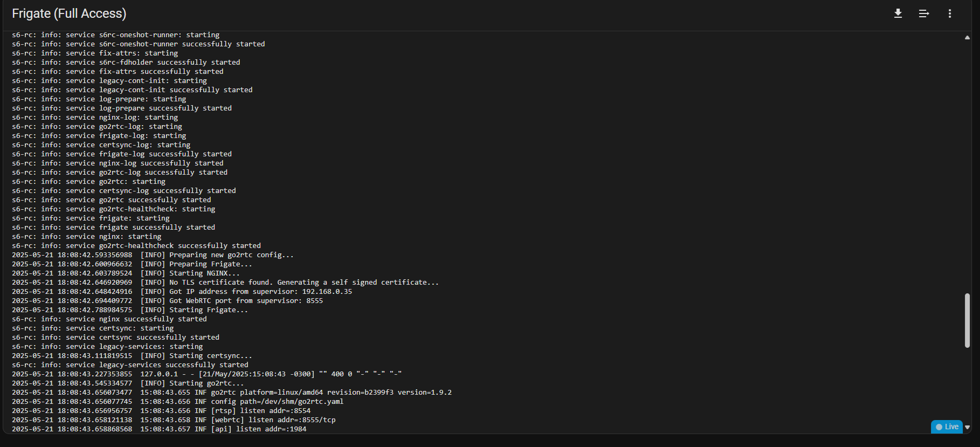Click 'service go2rtc: starting' line
The height and width of the screenshot is (447, 980).
88,182
